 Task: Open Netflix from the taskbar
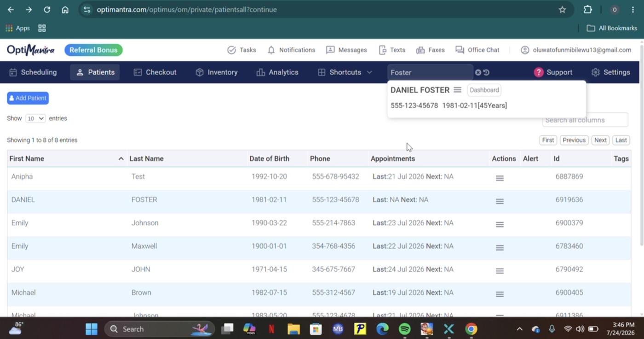(271, 329)
